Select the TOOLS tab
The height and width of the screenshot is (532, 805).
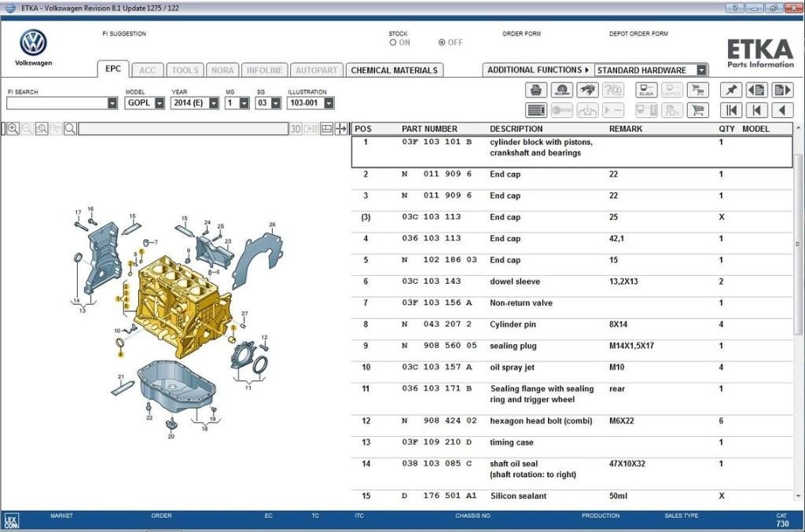tap(185, 70)
